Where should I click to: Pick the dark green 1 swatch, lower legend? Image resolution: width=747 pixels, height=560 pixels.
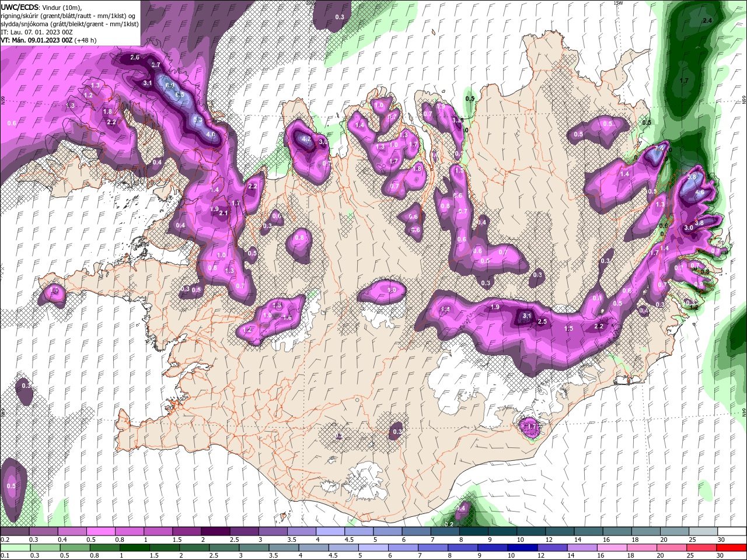tap(134, 548)
